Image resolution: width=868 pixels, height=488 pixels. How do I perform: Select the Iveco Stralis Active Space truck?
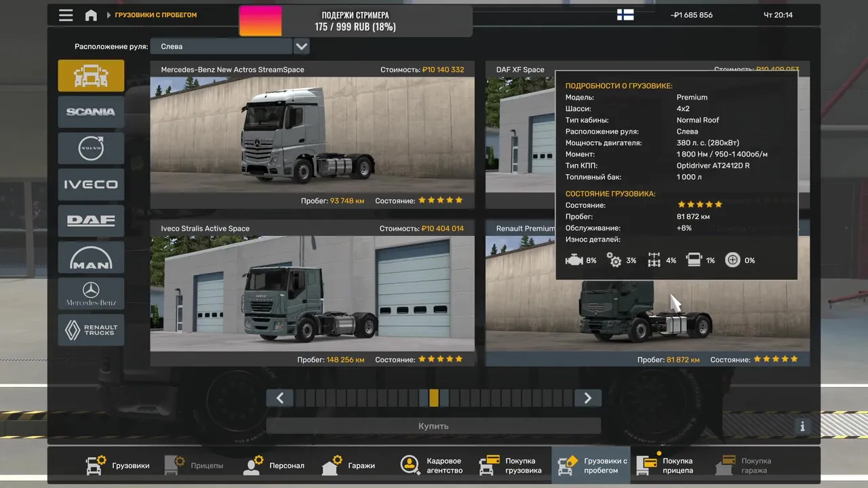pos(312,293)
